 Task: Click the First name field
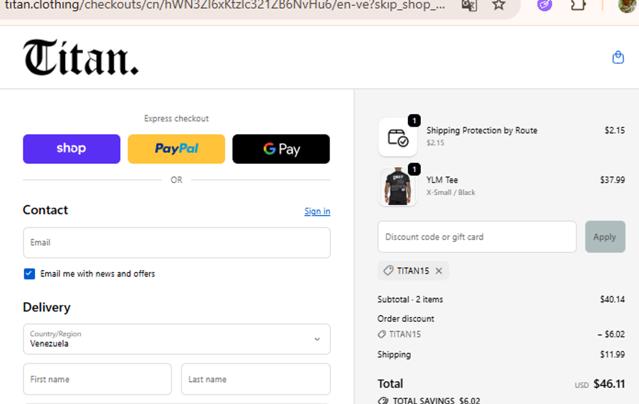[x=97, y=379]
